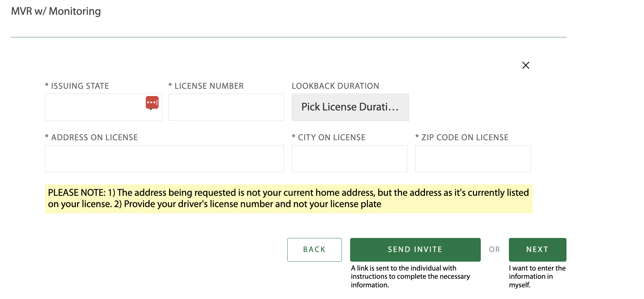Click the LICENSE NUMBER label
Image resolution: width=644 pixels, height=299 pixels.
coord(206,86)
